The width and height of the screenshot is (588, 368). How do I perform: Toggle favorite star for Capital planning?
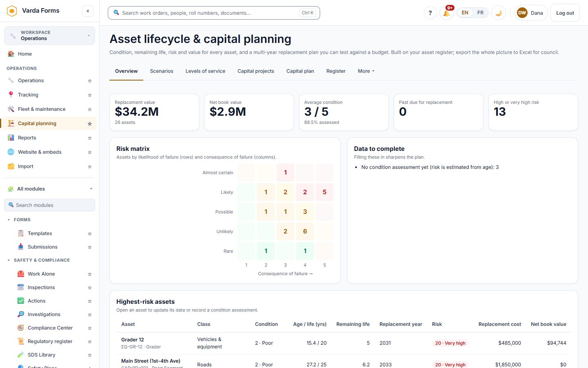click(x=90, y=123)
